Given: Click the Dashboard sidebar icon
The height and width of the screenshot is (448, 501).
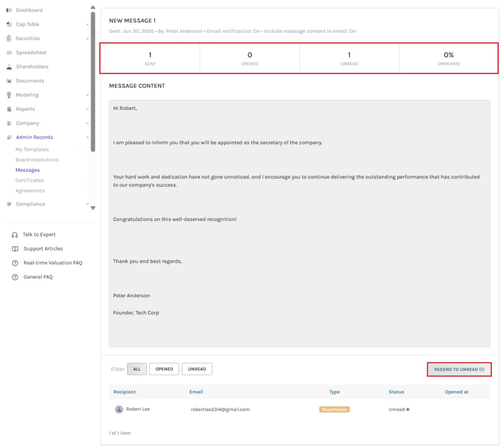Looking at the screenshot, I should tap(9, 10).
